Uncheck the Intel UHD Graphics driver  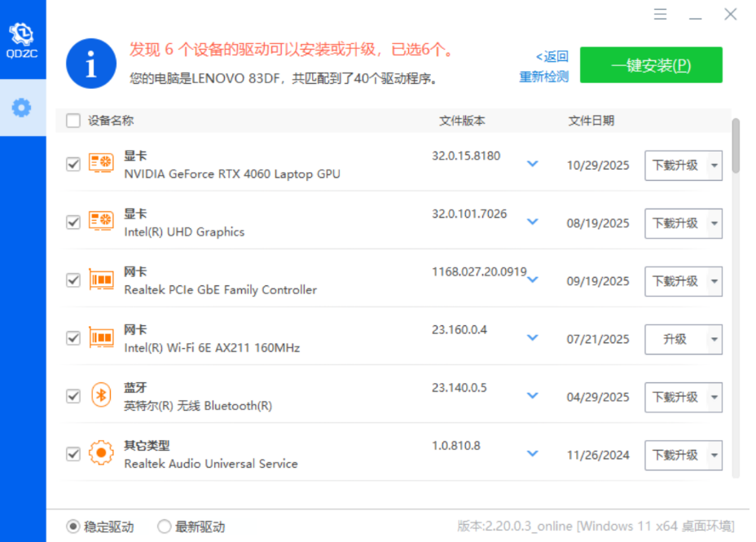click(73, 222)
